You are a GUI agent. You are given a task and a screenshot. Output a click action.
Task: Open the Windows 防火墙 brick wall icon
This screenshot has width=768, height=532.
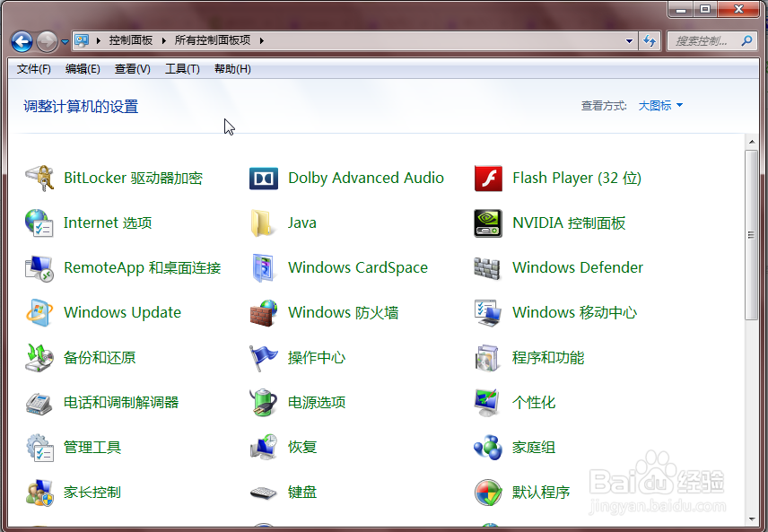pos(264,313)
